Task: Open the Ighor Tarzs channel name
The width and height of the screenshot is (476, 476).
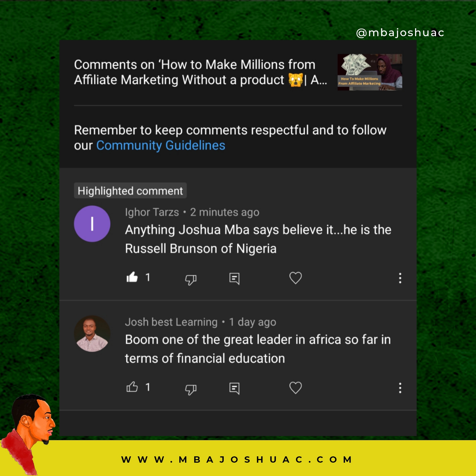Action: tap(152, 212)
